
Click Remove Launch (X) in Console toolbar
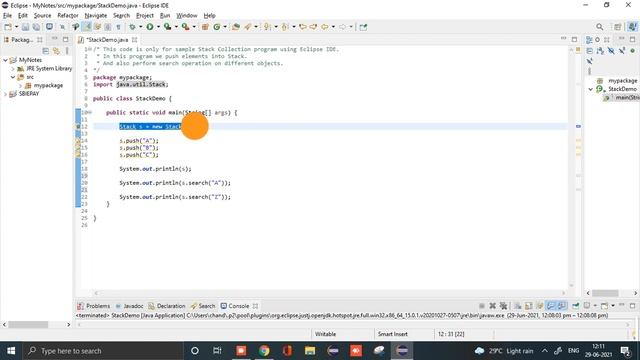493,306
